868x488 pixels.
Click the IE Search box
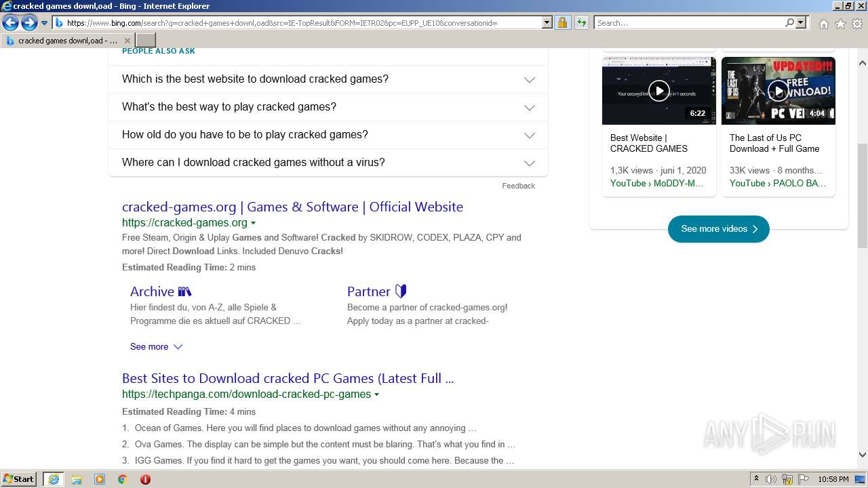point(689,23)
